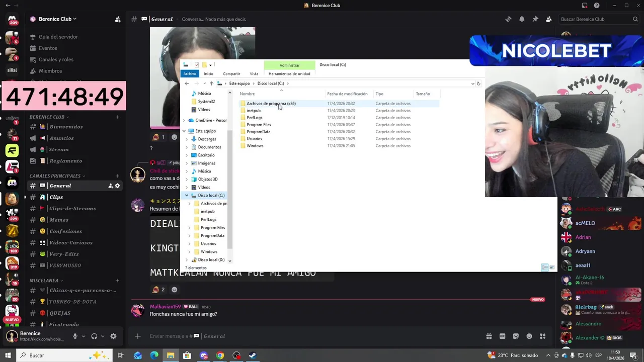Open Canales y roles
The image size is (644, 362).
56,59
